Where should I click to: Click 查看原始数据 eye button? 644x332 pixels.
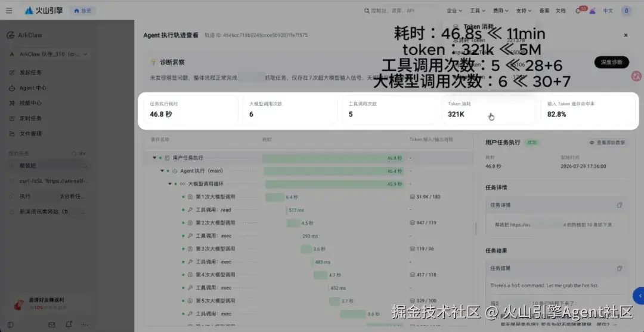tap(607, 142)
